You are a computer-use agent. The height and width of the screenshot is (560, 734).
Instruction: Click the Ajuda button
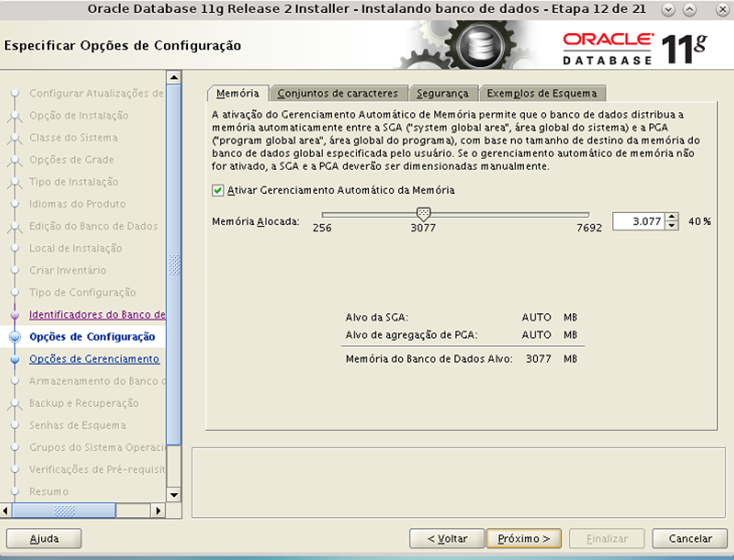pos(44,538)
